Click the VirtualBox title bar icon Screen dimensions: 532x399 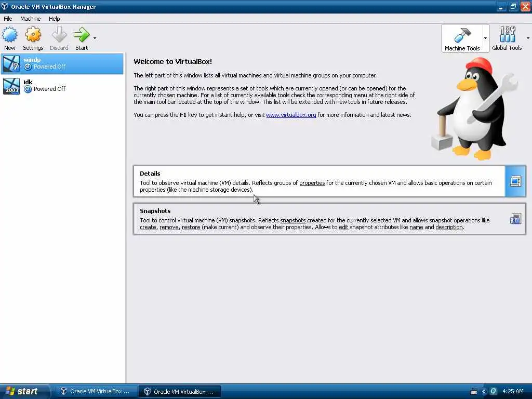(x=4, y=6)
